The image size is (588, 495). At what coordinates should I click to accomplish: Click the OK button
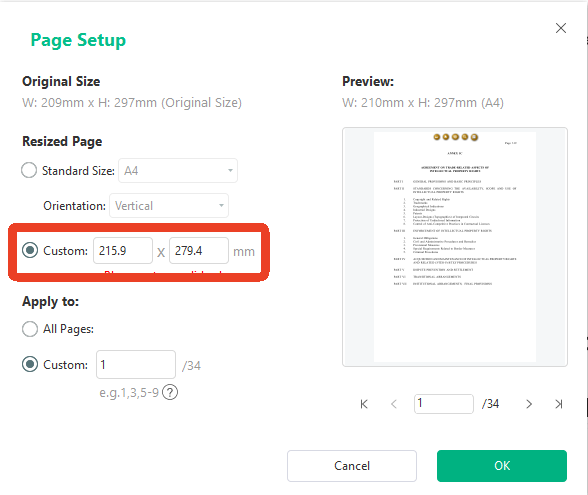pos(502,466)
